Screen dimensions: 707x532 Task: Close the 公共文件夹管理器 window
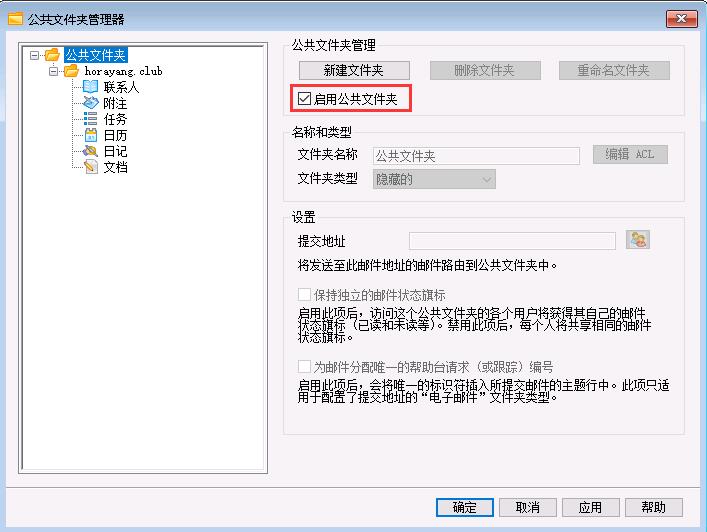click(681, 18)
